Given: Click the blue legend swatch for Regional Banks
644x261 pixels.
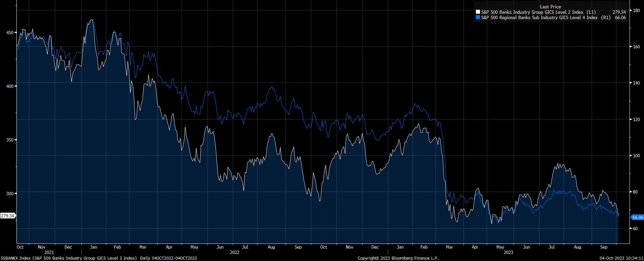Looking at the screenshot, I should click(478, 17).
